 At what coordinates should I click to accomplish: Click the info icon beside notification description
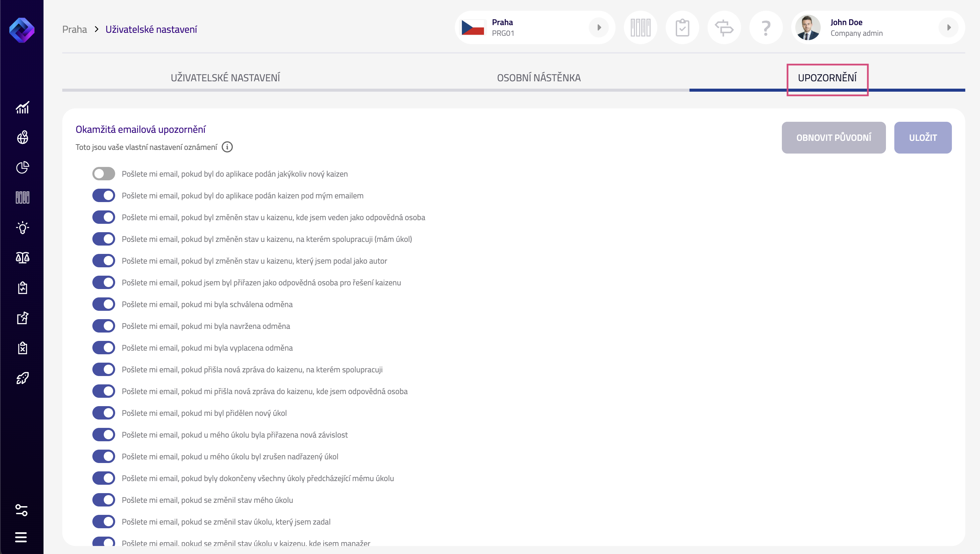(x=227, y=147)
